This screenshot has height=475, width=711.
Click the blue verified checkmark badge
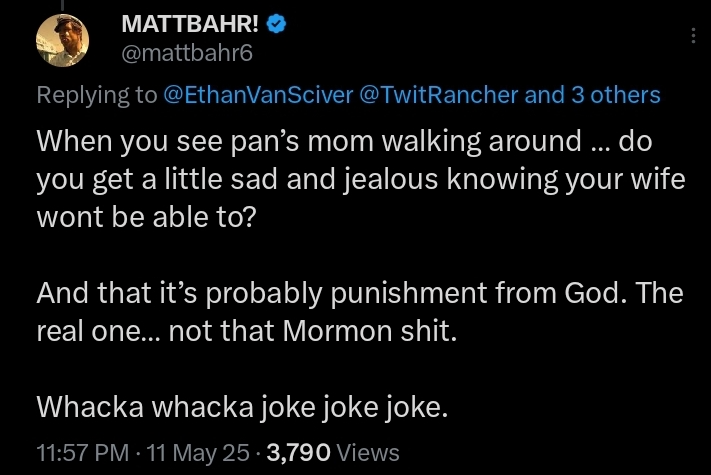click(276, 24)
